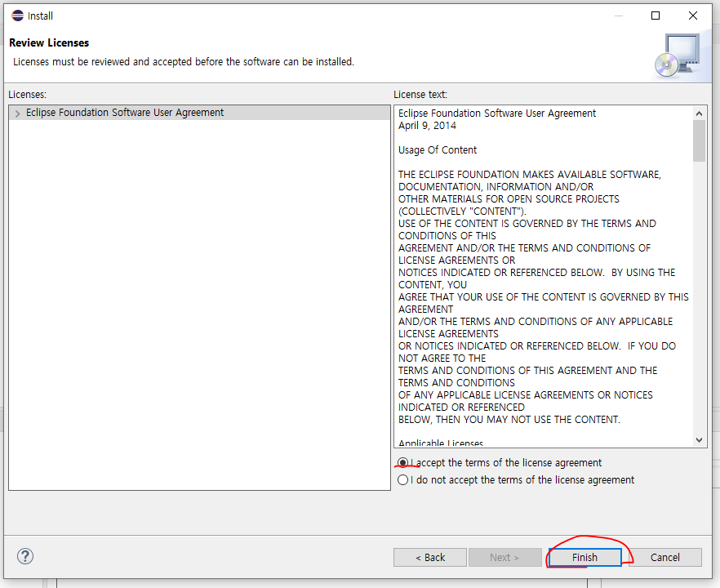Select 'I accept the terms' radio button

402,462
